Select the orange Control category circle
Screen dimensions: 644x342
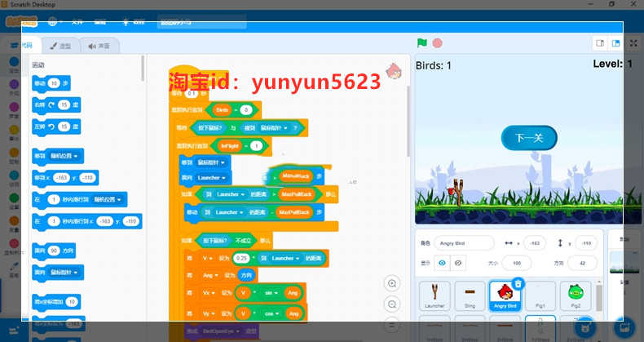tap(14, 153)
